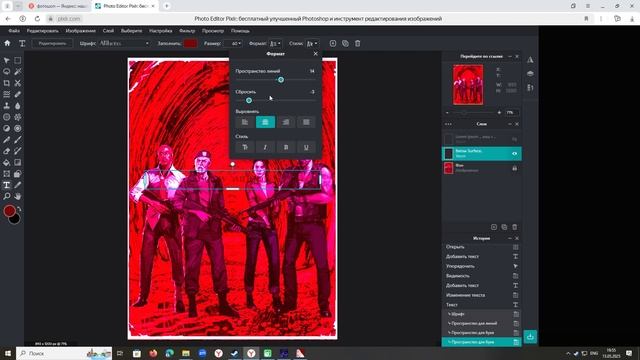
Task: Open the Файл menu
Action: pos(14,31)
